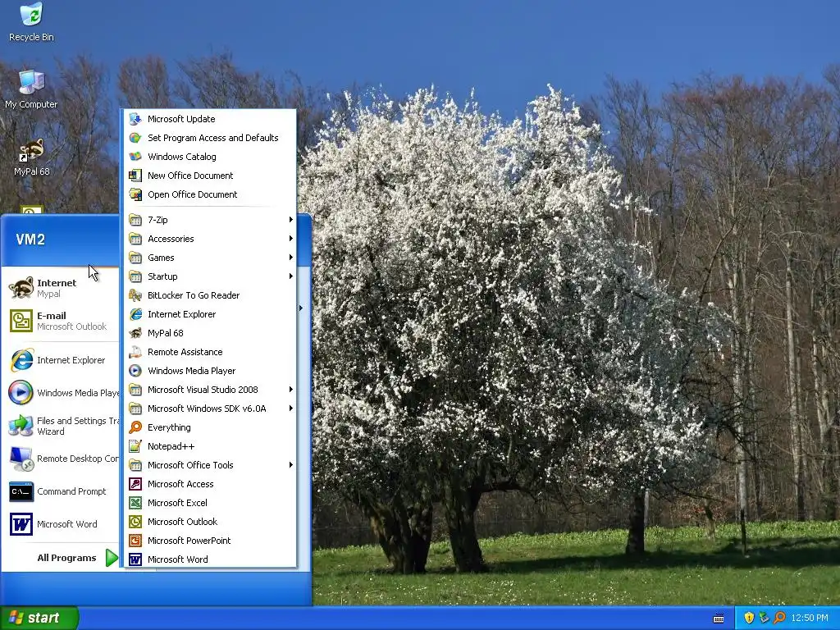Expand the Startup submenu arrow
The image size is (840, 630).
290,276
